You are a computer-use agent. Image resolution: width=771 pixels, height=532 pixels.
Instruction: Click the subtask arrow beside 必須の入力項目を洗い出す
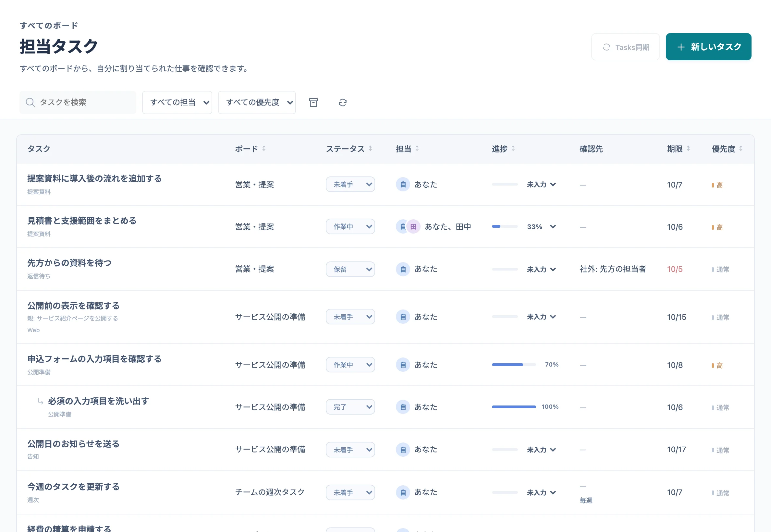pyautogui.click(x=40, y=401)
